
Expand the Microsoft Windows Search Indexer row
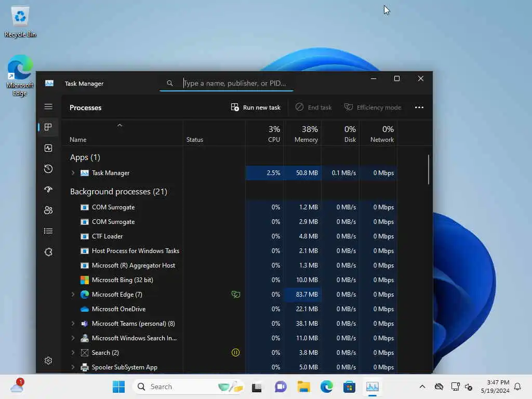click(x=73, y=338)
